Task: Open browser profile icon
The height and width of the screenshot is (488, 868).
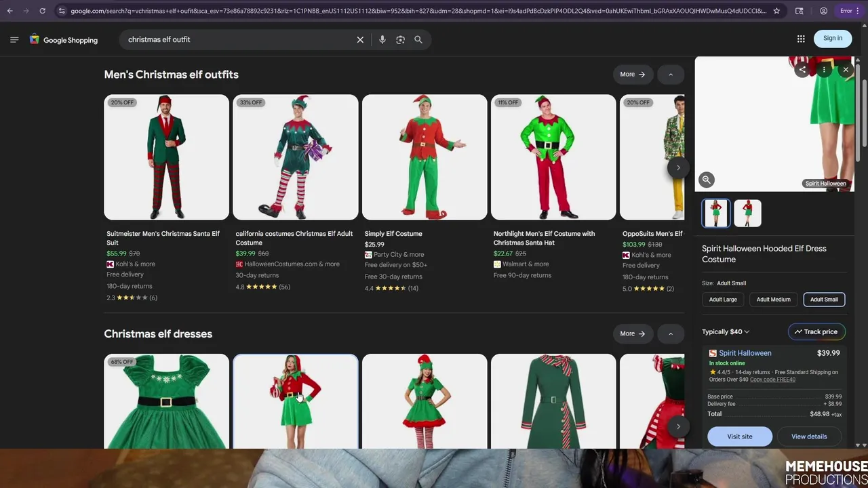Action: (x=823, y=11)
